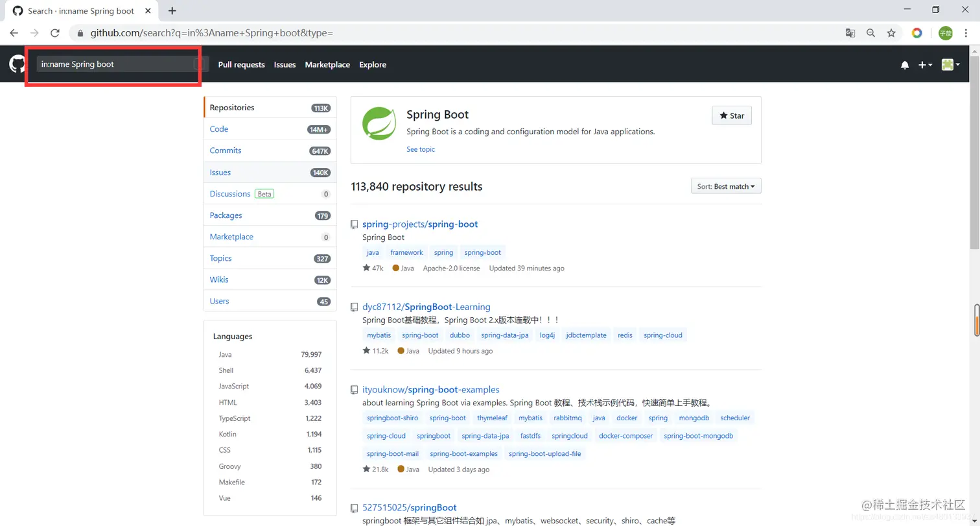
Task: Open a new browser tab with plus icon
Action: 172,10
